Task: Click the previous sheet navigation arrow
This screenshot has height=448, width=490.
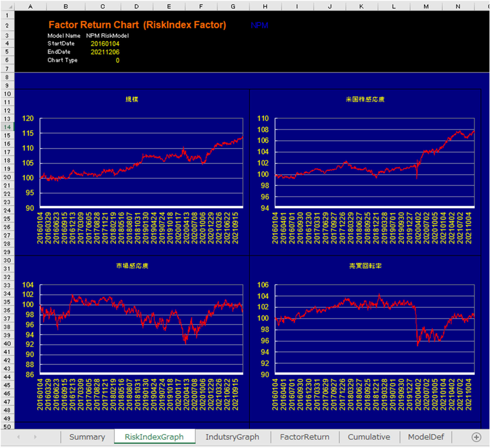Action: [18, 437]
